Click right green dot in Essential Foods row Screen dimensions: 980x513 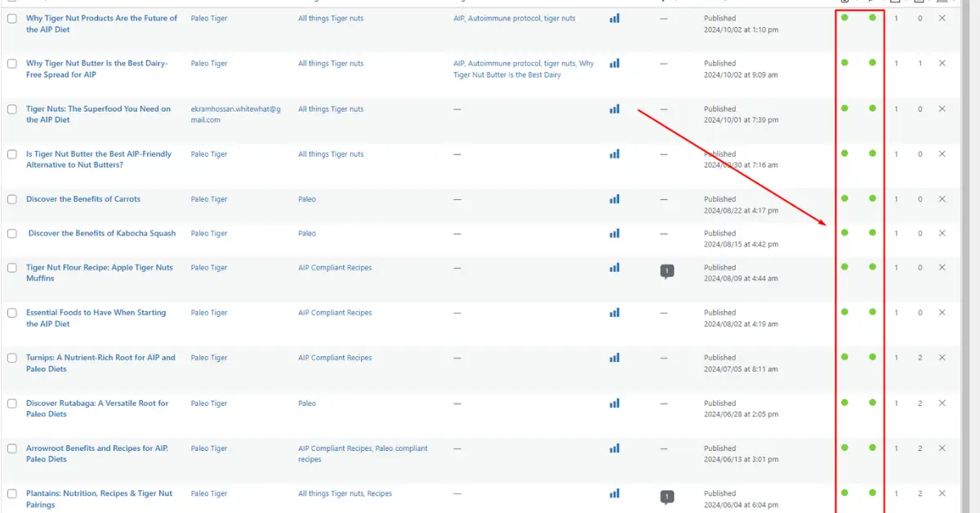872,312
